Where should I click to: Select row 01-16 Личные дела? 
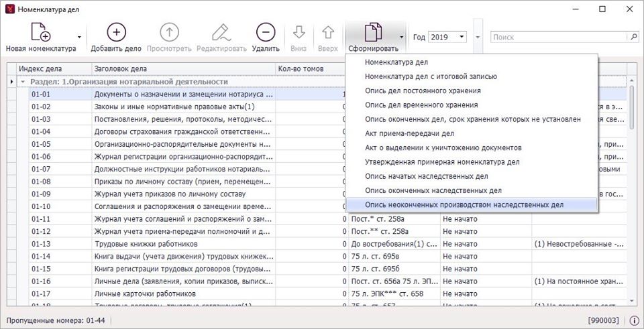(x=328, y=281)
